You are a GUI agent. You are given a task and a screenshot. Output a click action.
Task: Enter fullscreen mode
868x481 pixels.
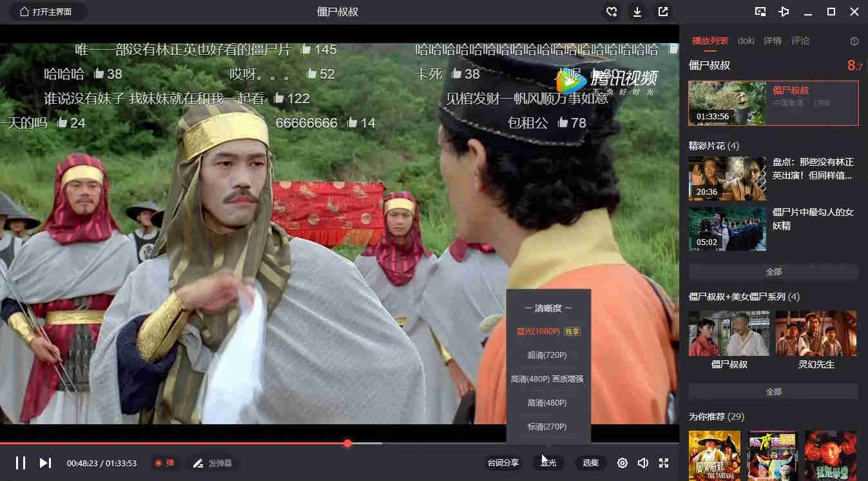[x=663, y=463]
